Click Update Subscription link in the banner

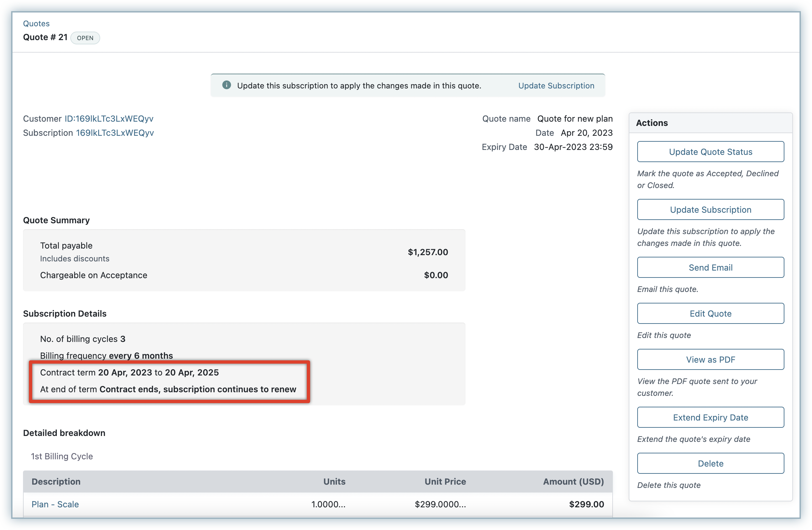(556, 86)
